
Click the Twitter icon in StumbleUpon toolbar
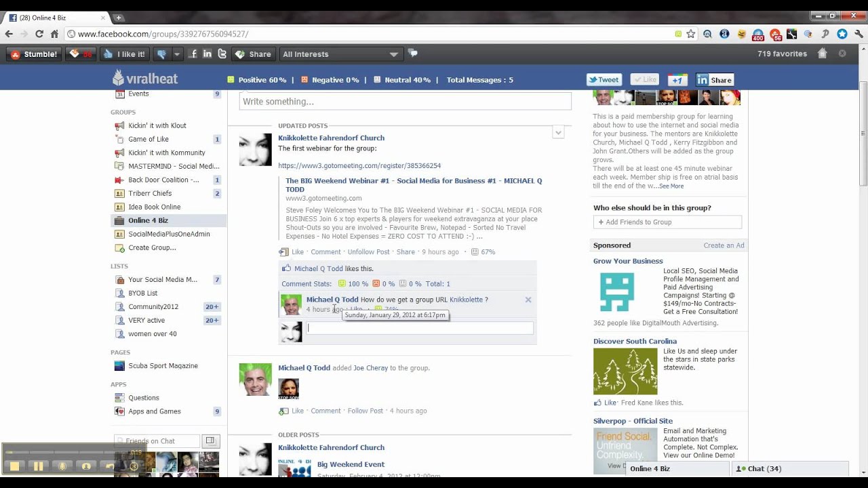coord(222,54)
